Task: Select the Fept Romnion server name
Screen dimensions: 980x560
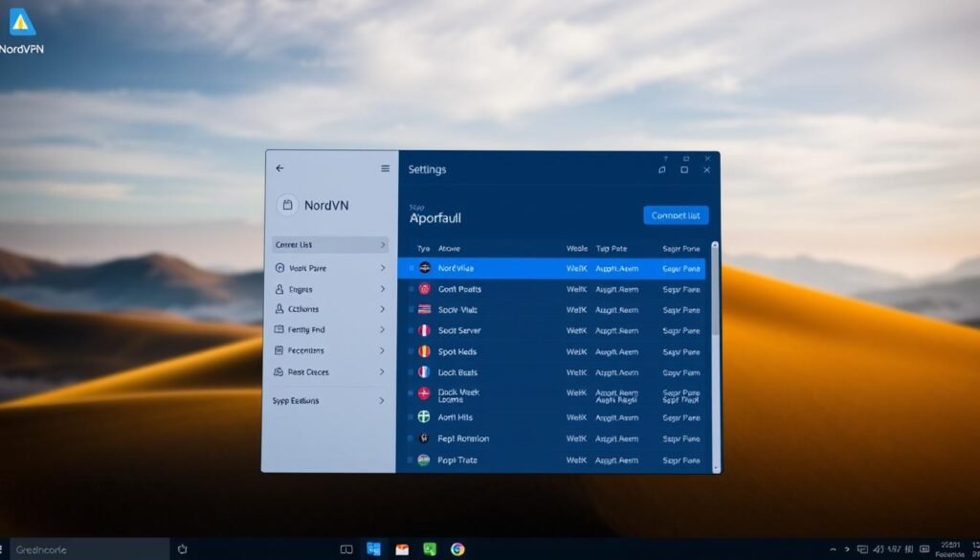Action: click(463, 438)
